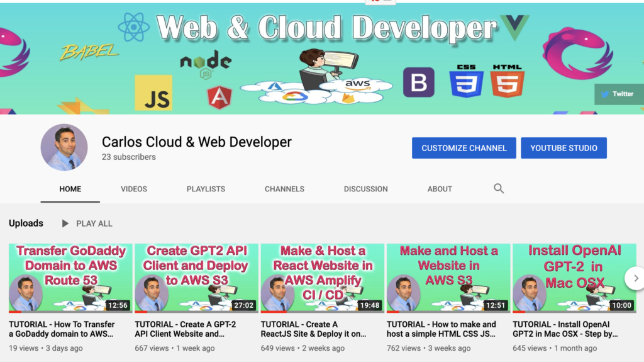
Task: Switch to the Videos tab
Action: (134, 189)
